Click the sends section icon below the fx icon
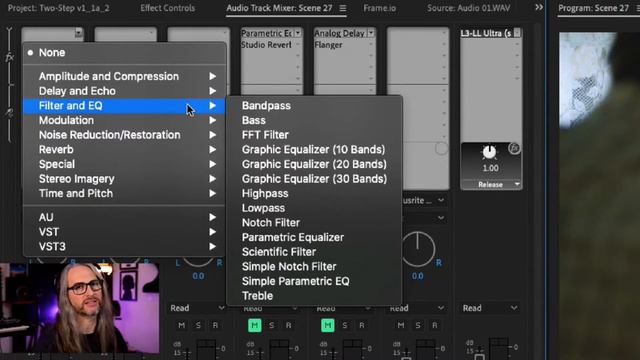640x360 pixels. pyautogui.click(x=9, y=112)
